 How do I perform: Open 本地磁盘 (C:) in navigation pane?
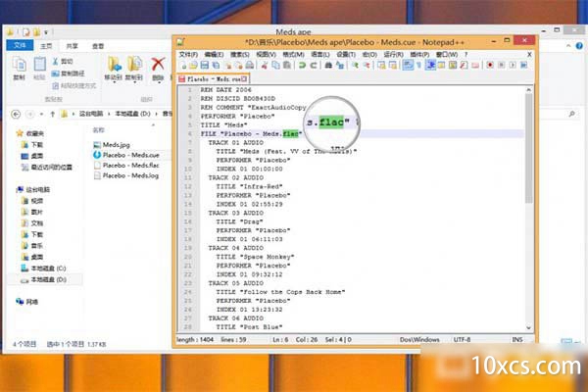click(x=46, y=268)
